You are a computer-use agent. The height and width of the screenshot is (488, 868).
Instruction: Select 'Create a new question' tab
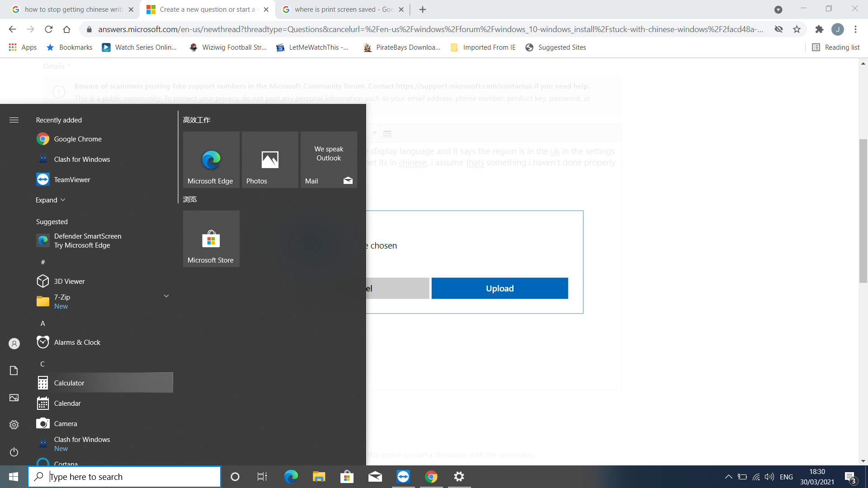208,9
